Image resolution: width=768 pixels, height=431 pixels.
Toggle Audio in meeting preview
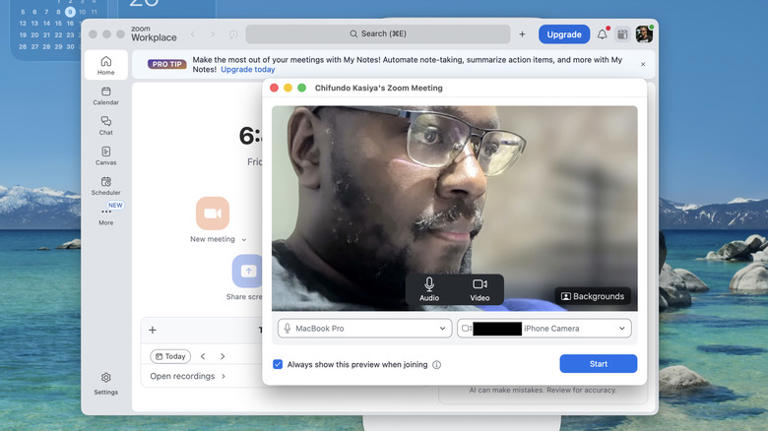[429, 289]
